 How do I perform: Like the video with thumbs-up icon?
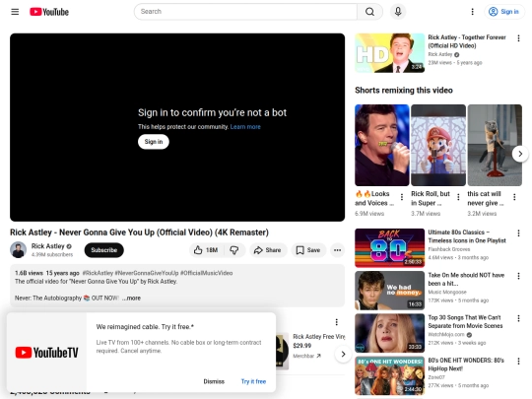point(206,250)
